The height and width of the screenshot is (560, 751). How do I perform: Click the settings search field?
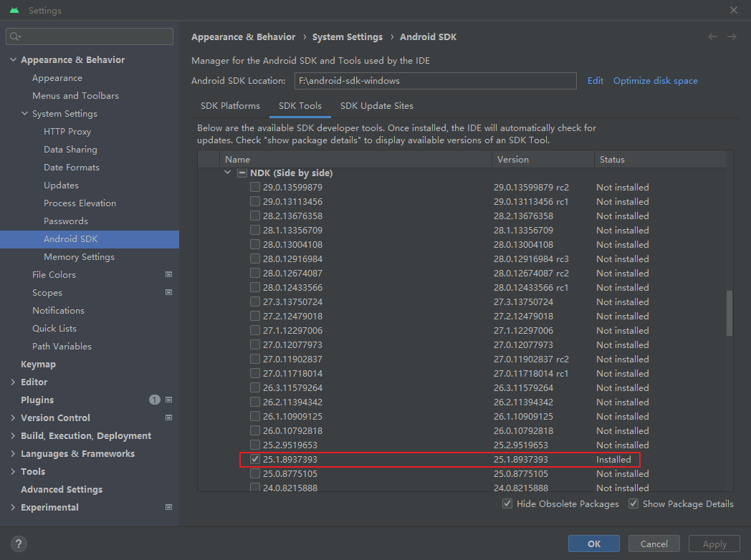90,37
